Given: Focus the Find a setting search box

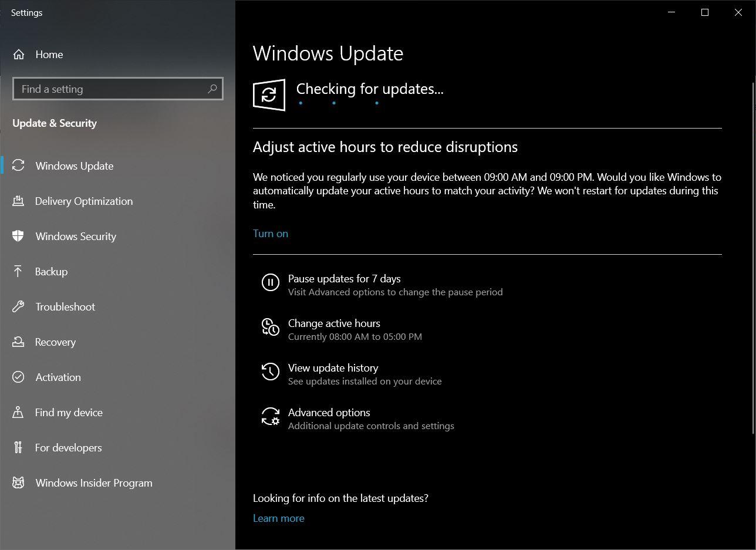Looking at the screenshot, I should tap(118, 89).
